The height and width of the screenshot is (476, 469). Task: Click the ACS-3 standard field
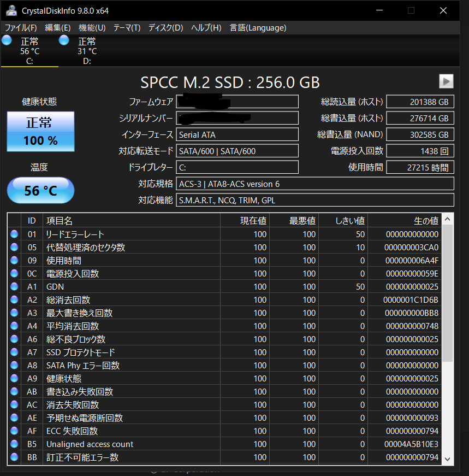[315, 184]
